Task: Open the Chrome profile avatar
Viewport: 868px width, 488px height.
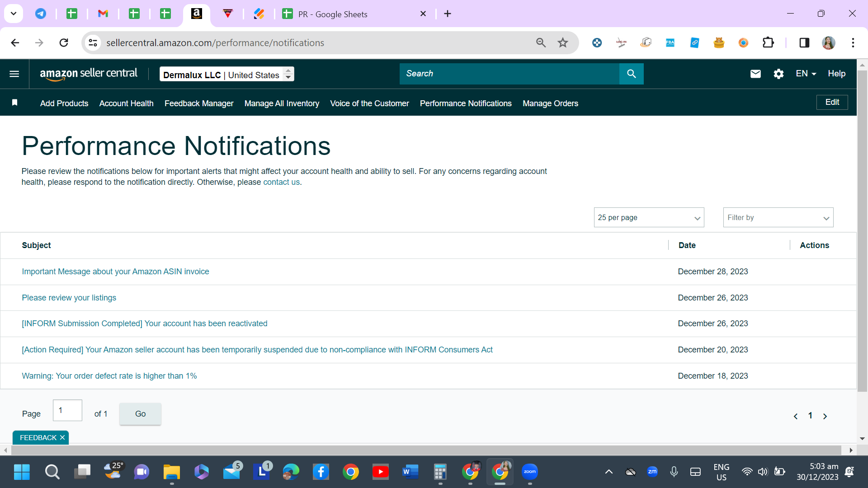Action: click(x=829, y=42)
